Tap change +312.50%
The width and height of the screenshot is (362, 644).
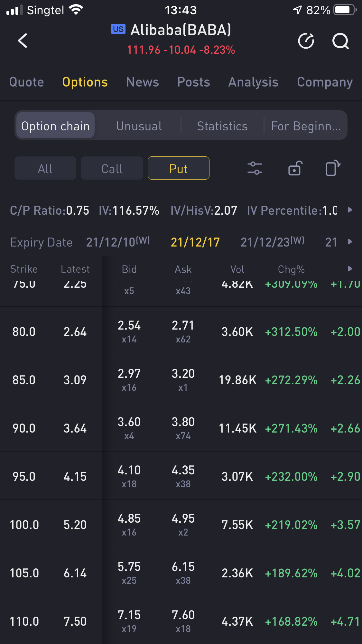291,332
